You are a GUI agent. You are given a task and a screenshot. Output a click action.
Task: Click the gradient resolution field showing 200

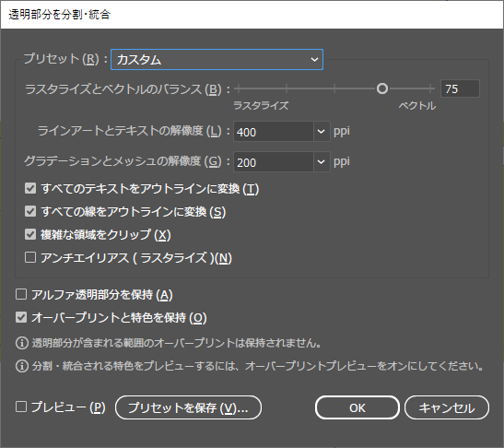tap(274, 161)
